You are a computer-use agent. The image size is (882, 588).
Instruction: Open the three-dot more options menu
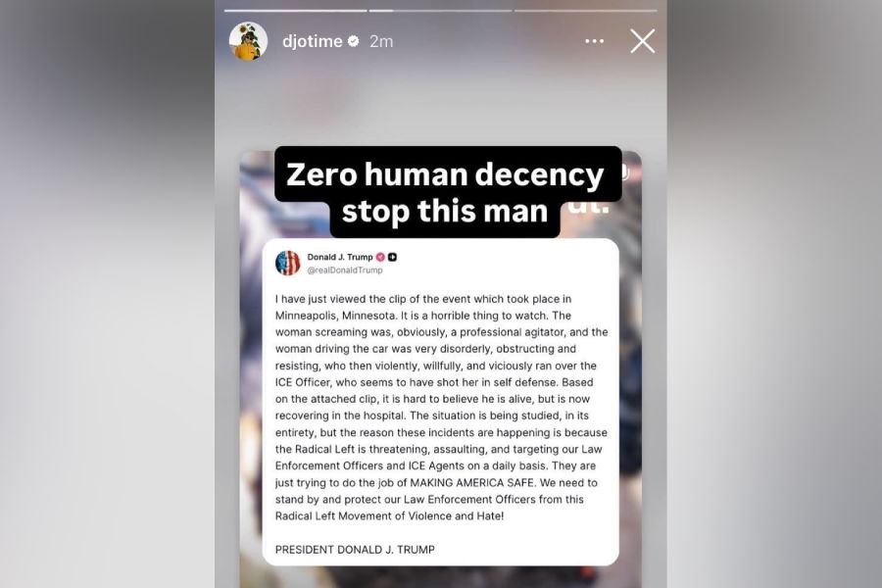(x=594, y=41)
